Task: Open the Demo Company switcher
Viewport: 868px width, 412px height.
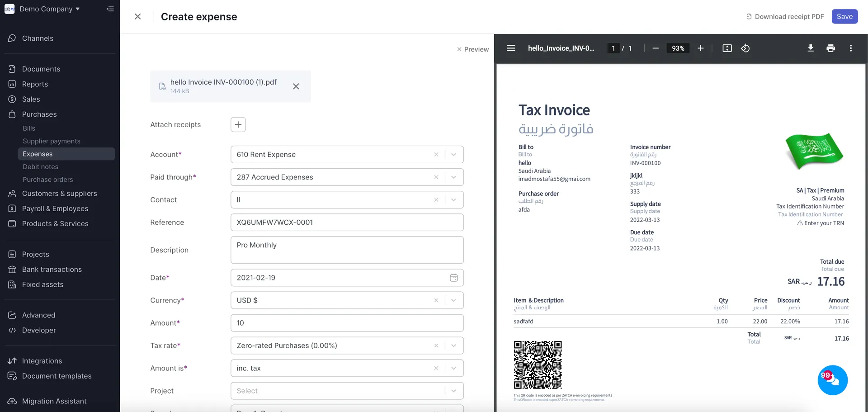Action: 49,9
